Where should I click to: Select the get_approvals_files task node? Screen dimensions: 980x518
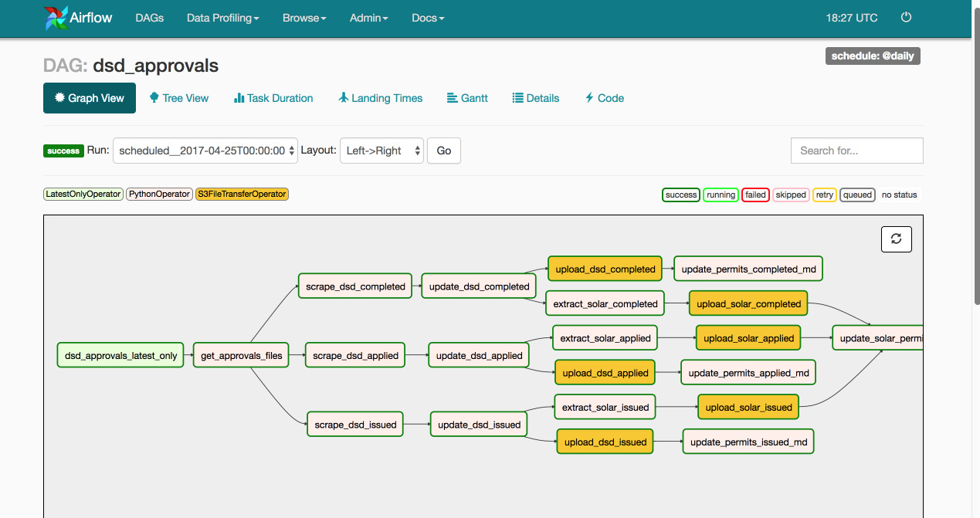pyautogui.click(x=241, y=356)
